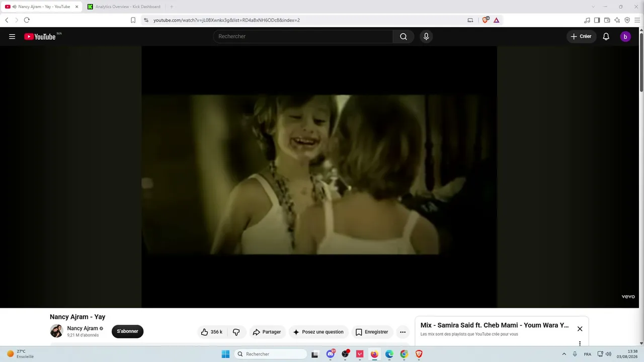Viewport: 644px width, 362px height.
Task: Go forward to the next page
Action: pyautogui.click(x=17, y=20)
